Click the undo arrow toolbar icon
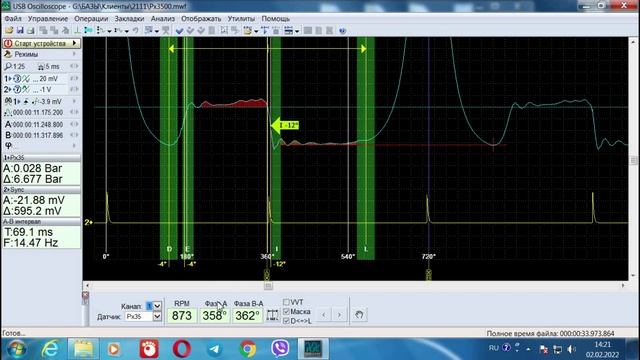The height and width of the screenshot is (360, 640). point(135,31)
